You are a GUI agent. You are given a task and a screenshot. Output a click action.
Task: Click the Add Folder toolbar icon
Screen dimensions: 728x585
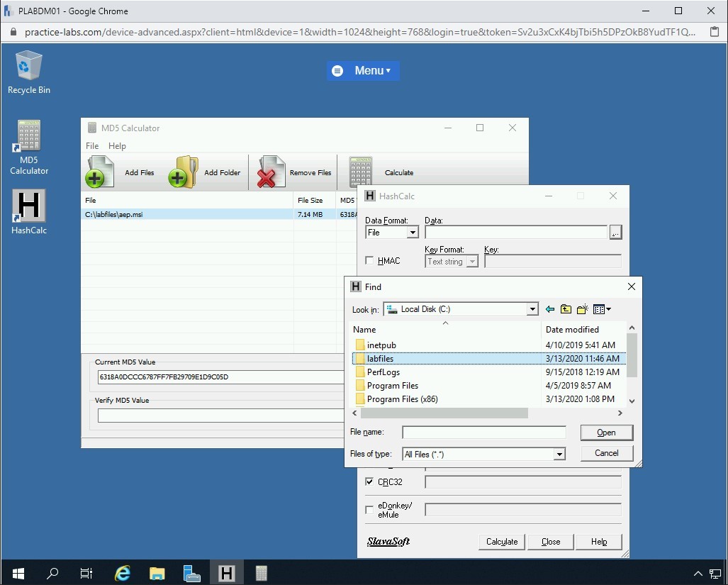[x=183, y=172]
